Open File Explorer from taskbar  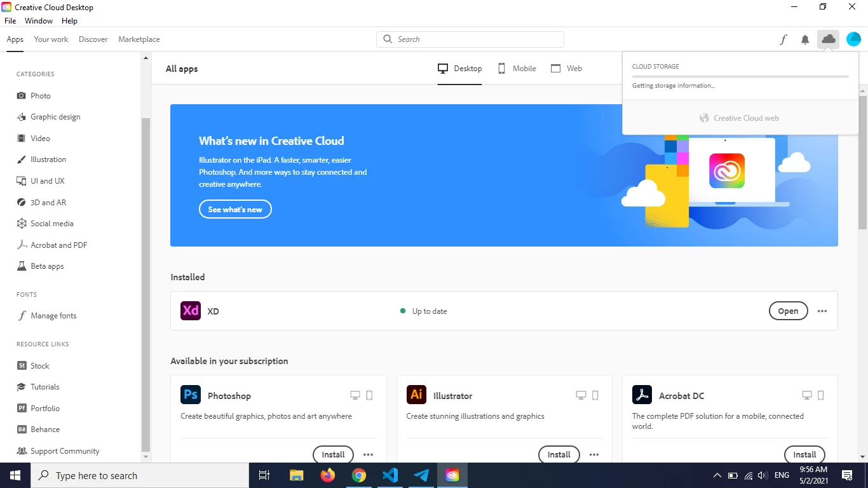(x=297, y=475)
